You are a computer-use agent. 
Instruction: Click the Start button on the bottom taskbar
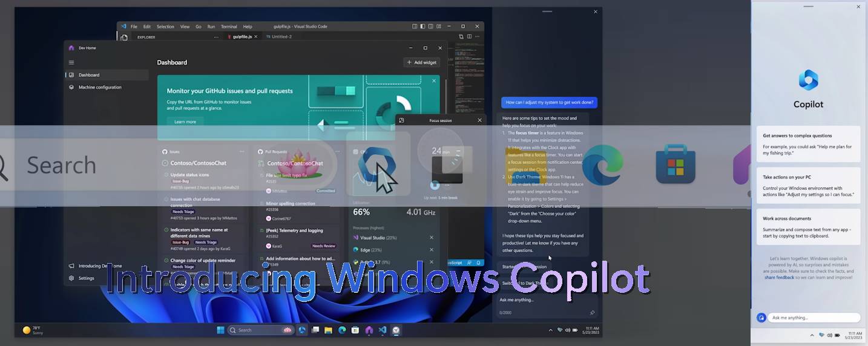(x=220, y=330)
